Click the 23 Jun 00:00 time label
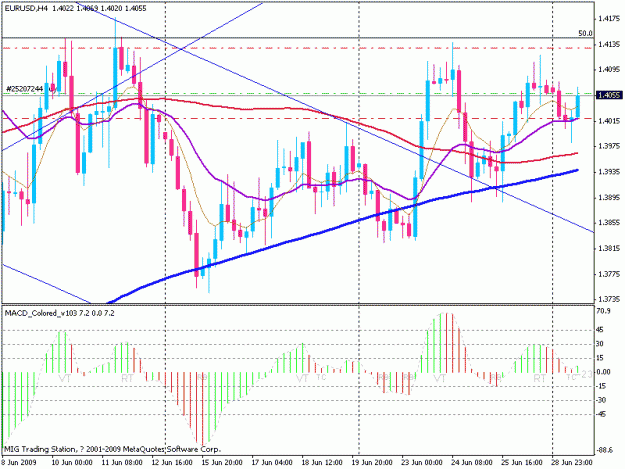 (x=421, y=462)
